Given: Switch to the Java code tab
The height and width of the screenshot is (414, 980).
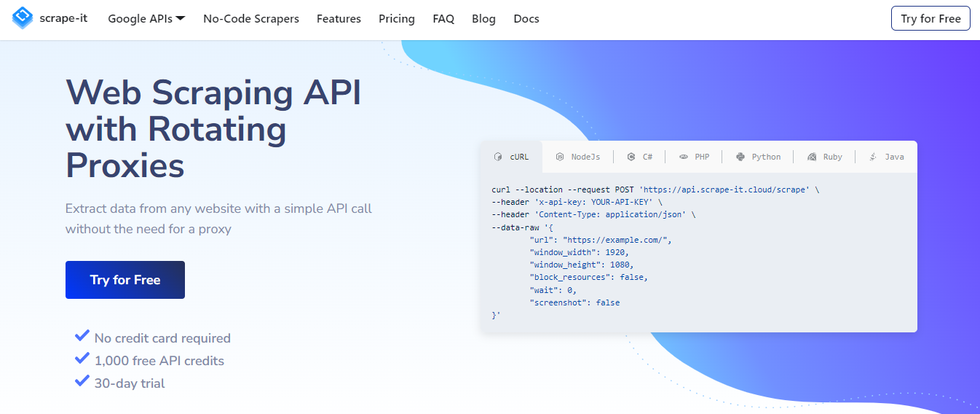Looking at the screenshot, I should pyautogui.click(x=886, y=157).
